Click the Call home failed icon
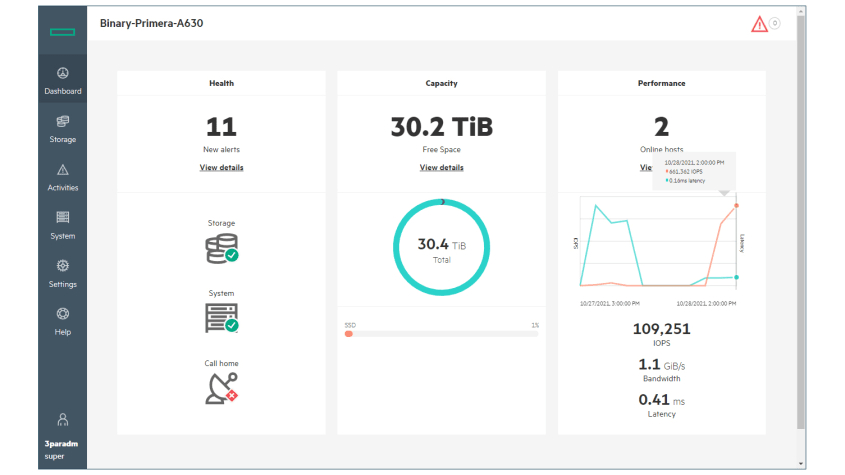The image size is (845, 475). [x=221, y=388]
